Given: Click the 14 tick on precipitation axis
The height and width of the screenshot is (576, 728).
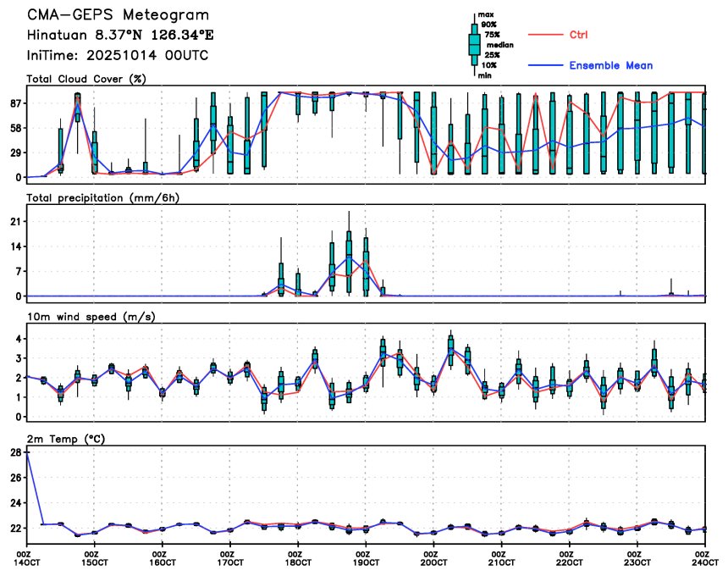Looking at the screenshot, I should (x=15, y=246).
